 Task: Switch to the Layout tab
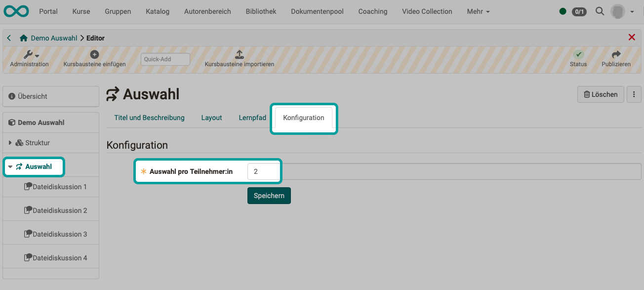[211, 118]
